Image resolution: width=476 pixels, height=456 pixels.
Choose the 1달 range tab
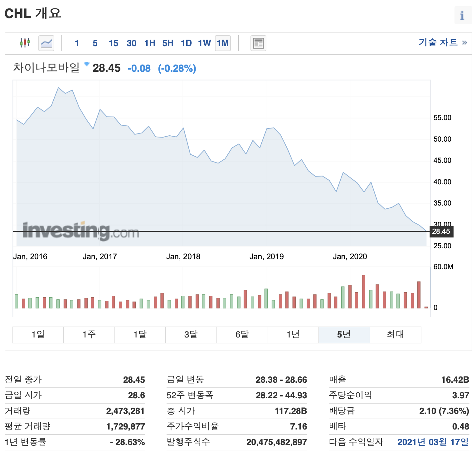(x=140, y=335)
